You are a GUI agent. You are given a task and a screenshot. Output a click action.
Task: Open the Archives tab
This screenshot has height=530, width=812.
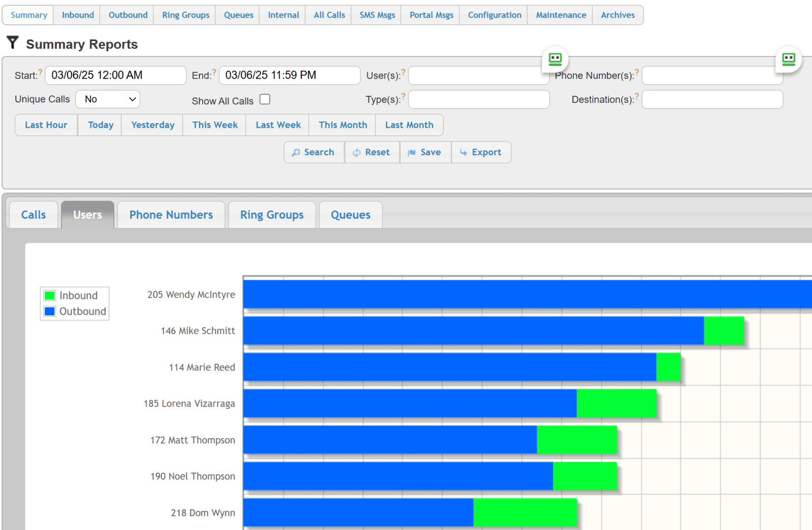point(618,15)
